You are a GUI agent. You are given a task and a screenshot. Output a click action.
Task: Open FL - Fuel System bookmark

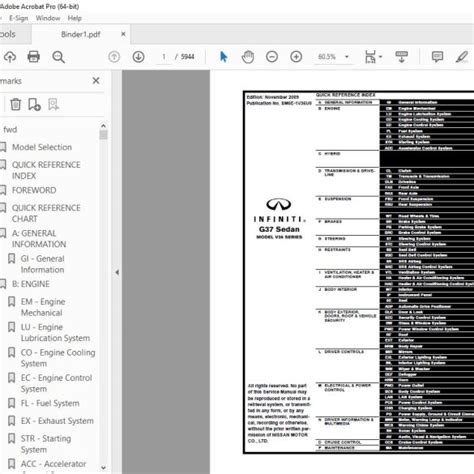[50, 403]
